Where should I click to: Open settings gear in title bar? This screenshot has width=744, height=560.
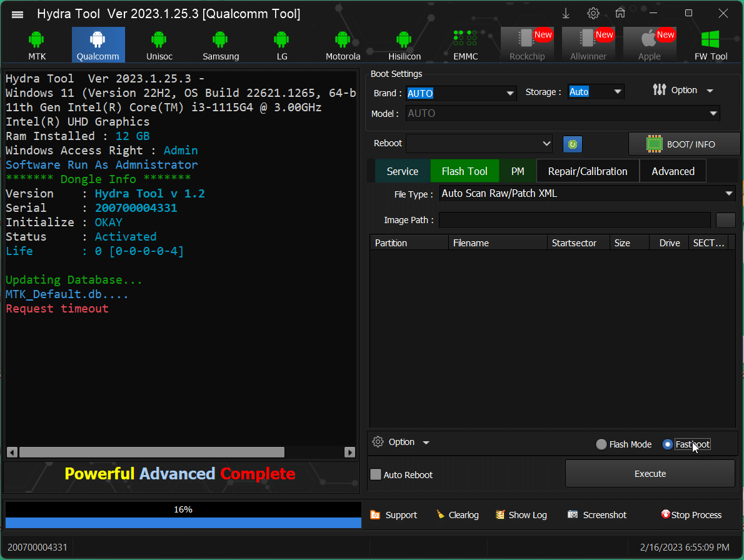[x=593, y=13]
